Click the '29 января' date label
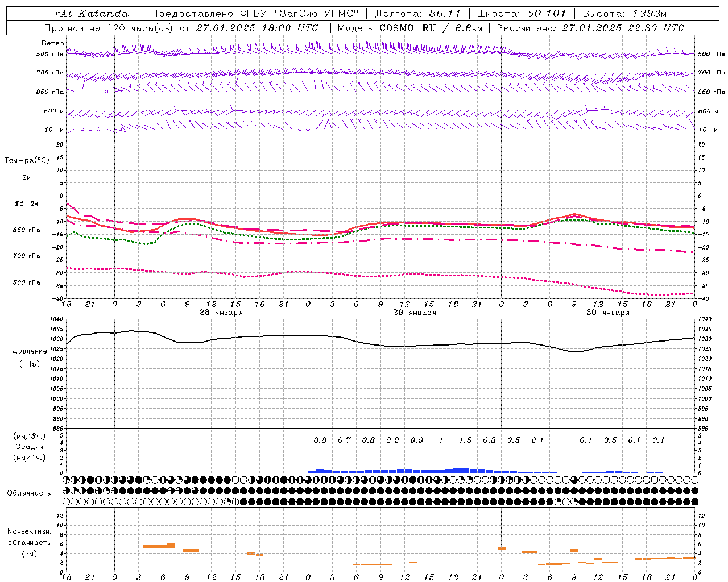This screenshot has height=582, width=728. (415, 313)
